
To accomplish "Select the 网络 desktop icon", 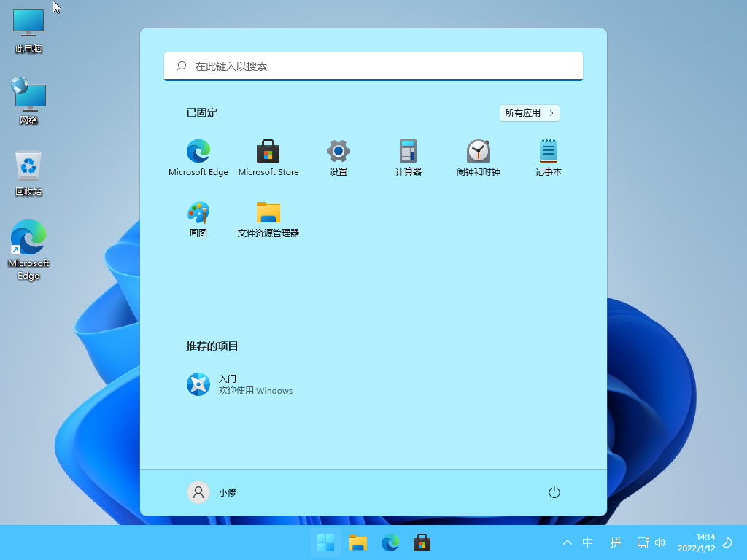I will point(28,101).
